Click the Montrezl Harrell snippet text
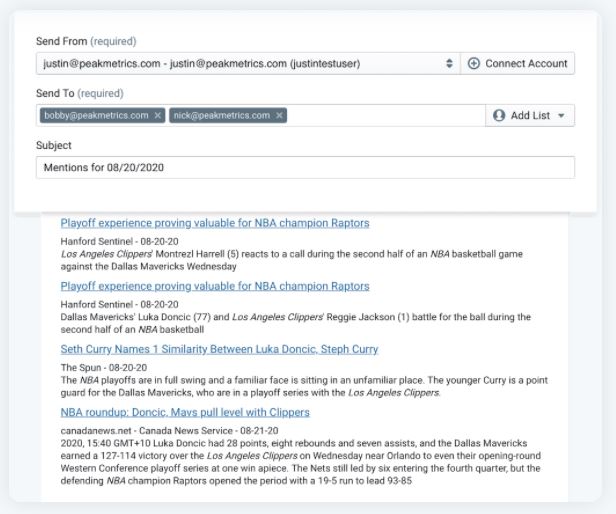This screenshot has width=616, height=514. point(292,260)
